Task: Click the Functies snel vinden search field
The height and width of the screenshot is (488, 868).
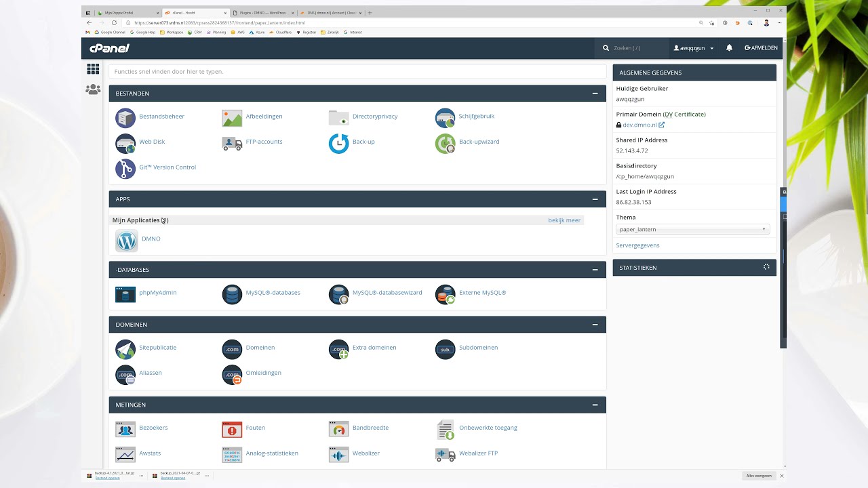Action: pyautogui.click(x=357, y=71)
